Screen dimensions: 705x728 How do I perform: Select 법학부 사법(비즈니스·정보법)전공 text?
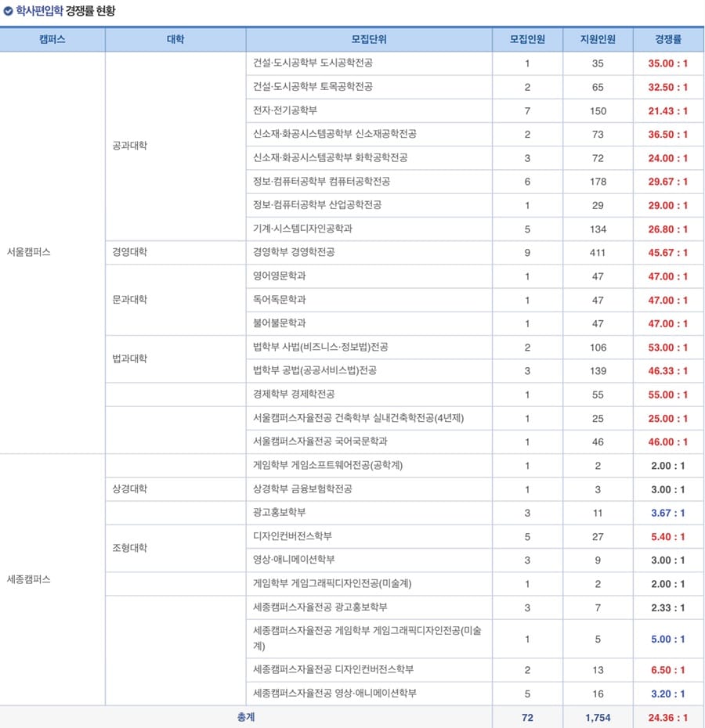tap(320, 347)
